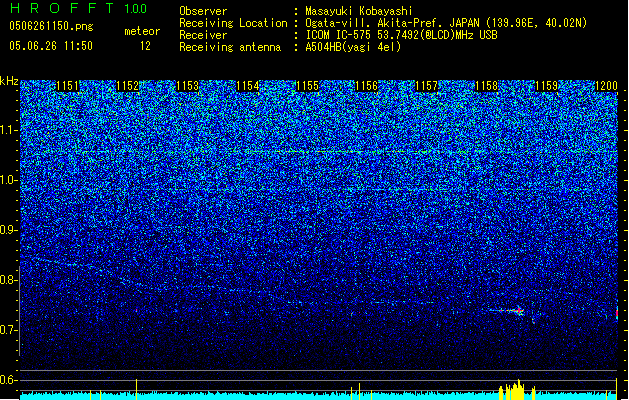Click the meteor count value 12
629x400 pixels.
point(145,46)
